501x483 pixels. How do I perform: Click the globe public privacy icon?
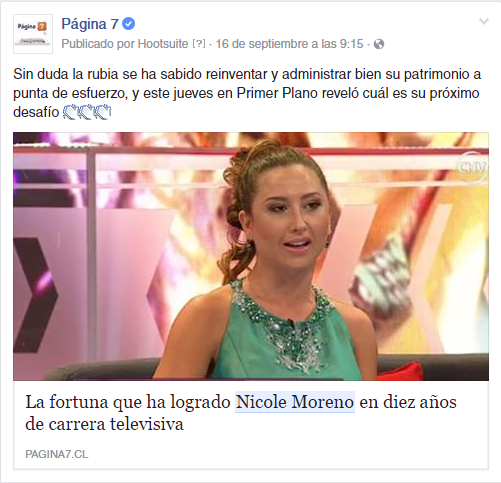[x=379, y=44]
